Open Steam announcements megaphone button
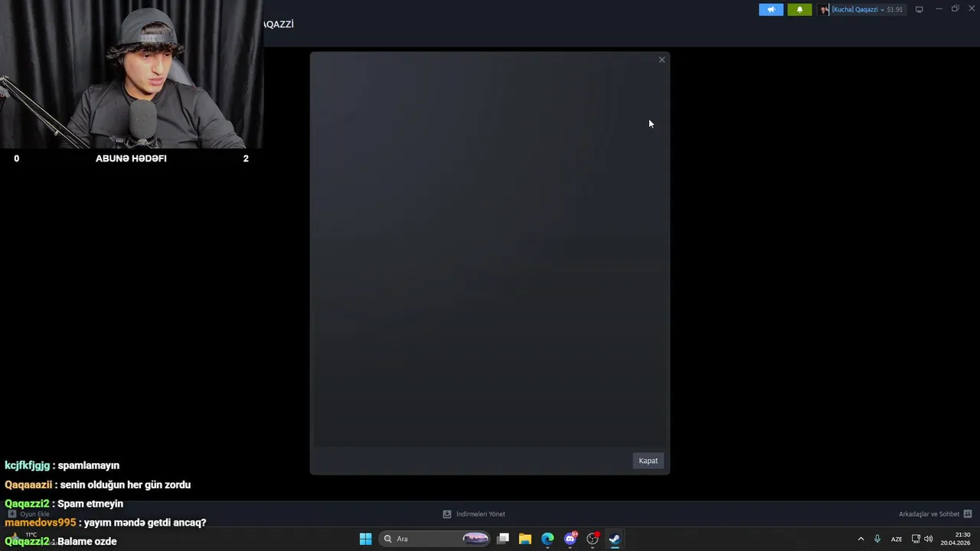The image size is (980, 551). pyautogui.click(x=771, y=9)
